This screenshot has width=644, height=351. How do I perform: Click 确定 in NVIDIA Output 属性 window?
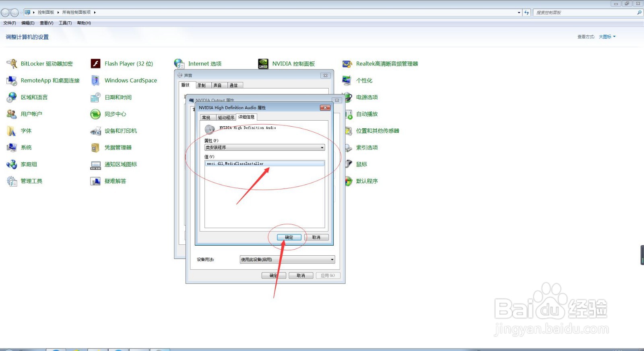point(274,275)
